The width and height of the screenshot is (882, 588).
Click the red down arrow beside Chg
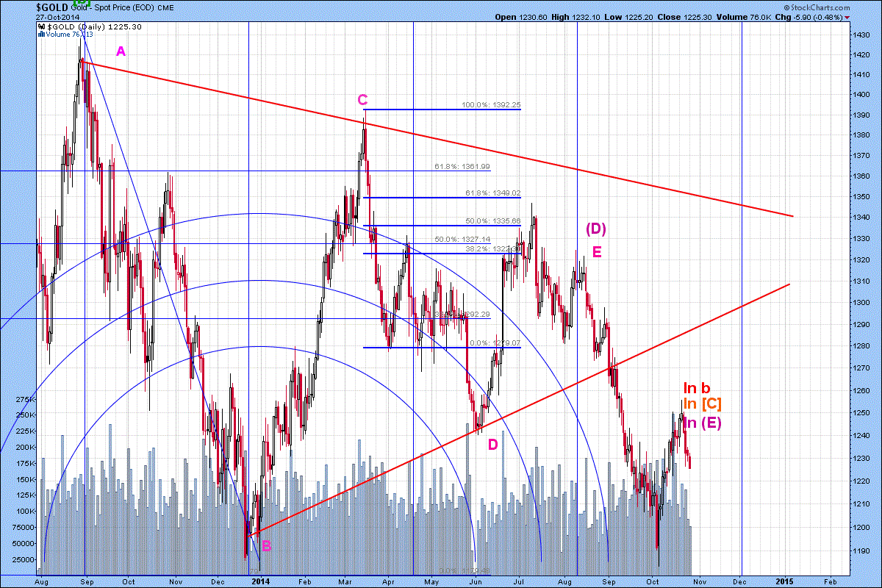tap(847, 17)
